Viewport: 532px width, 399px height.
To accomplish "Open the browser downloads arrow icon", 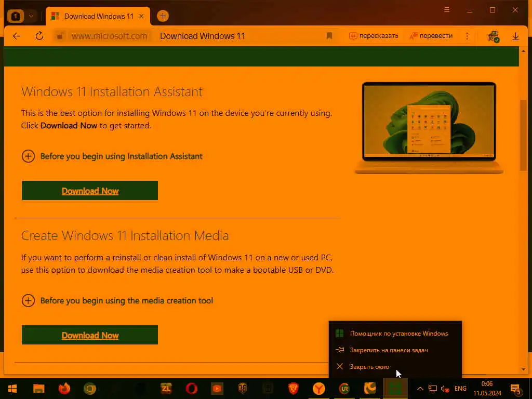I will click(x=516, y=36).
